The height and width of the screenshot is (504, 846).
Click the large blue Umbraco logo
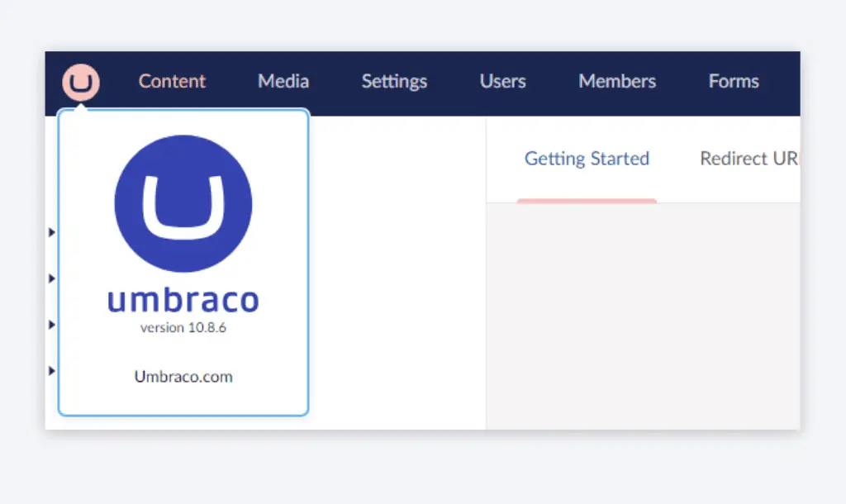pyautogui.click(x=183, y=203)
